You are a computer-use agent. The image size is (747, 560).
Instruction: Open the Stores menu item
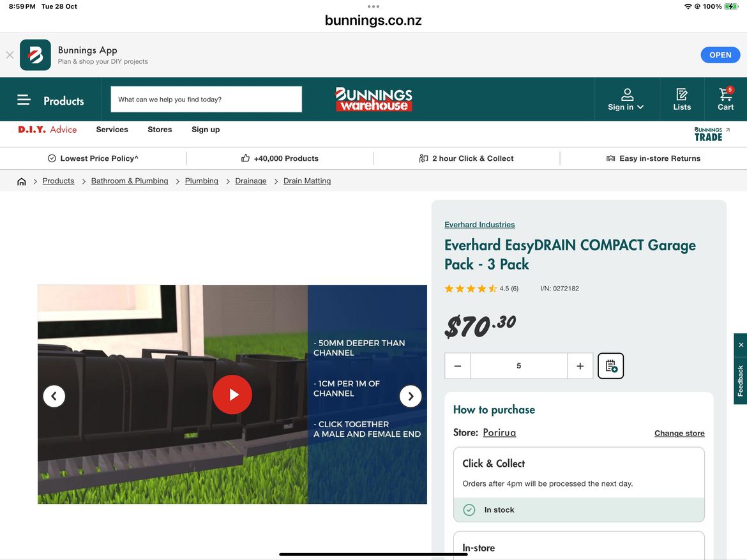[x=160, y=130]
